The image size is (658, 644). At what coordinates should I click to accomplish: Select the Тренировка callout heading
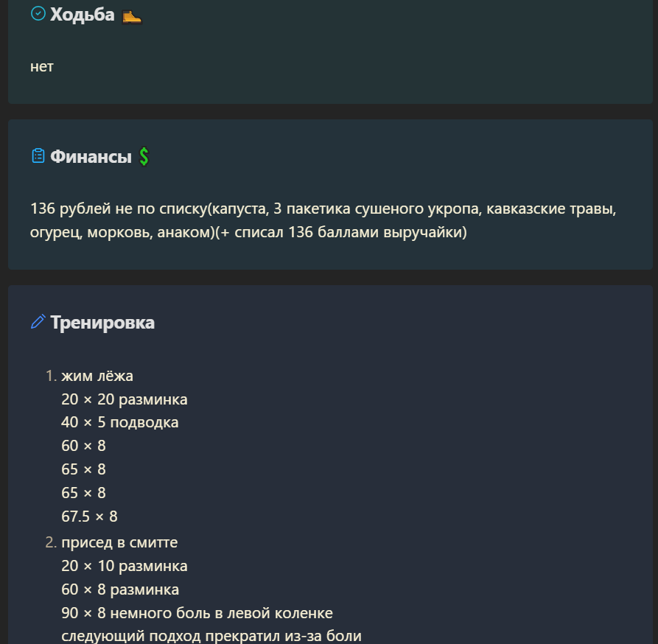(102, 323)
